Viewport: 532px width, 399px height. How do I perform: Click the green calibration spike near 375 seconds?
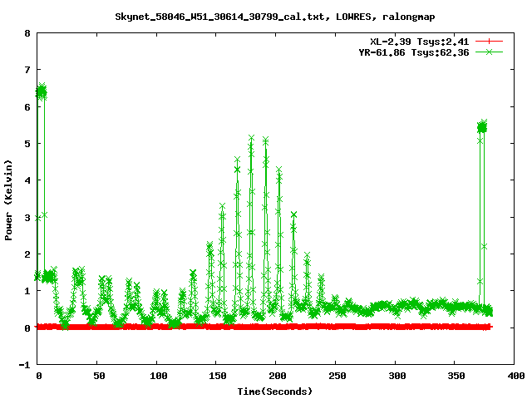click(x=482, y=127)
